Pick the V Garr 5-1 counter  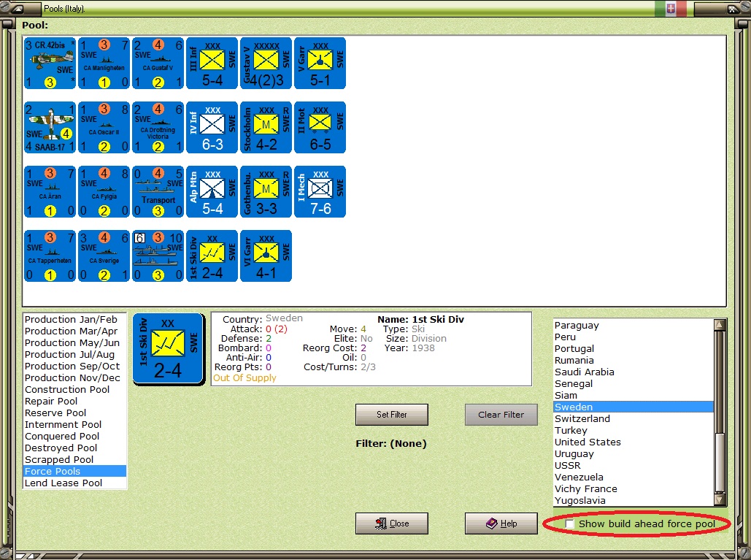(x=320, y=64)
